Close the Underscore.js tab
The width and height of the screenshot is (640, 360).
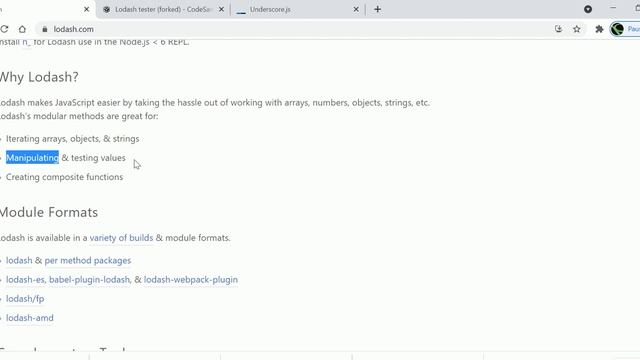[356, 9]
